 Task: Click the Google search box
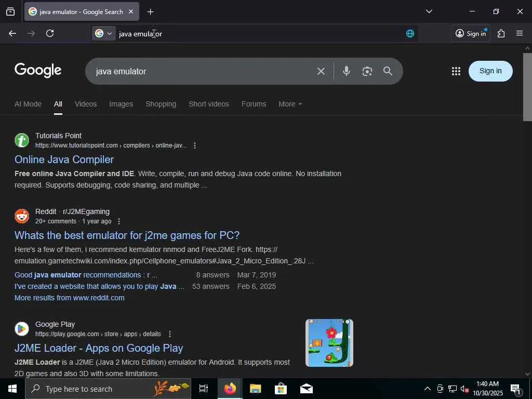204,71
